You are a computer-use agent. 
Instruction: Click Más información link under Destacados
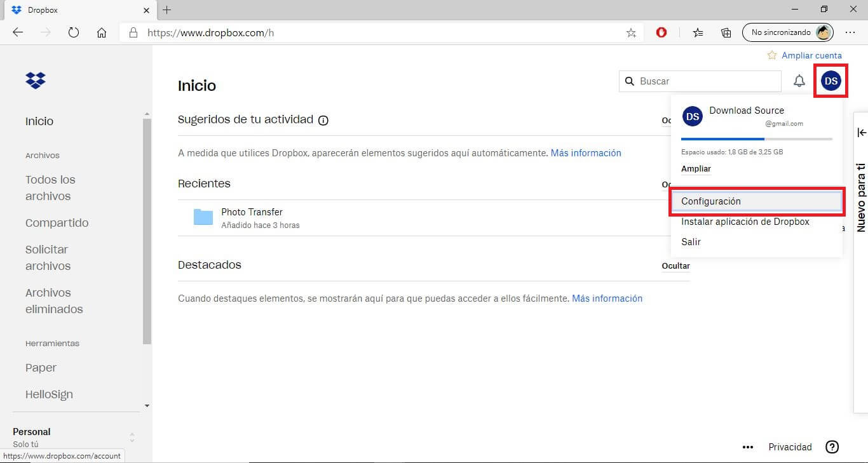click(607, 299)
